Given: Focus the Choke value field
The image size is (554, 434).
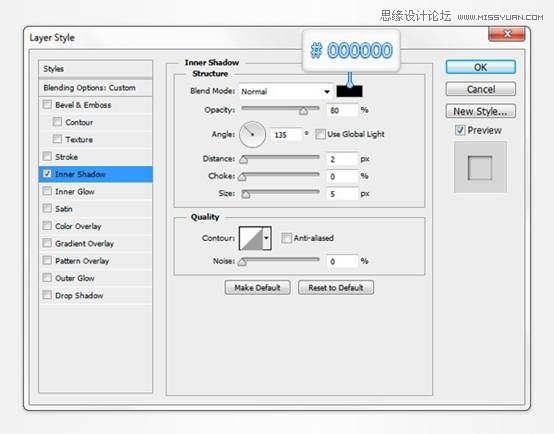Looking at the screenshot, I should point(342,176).
